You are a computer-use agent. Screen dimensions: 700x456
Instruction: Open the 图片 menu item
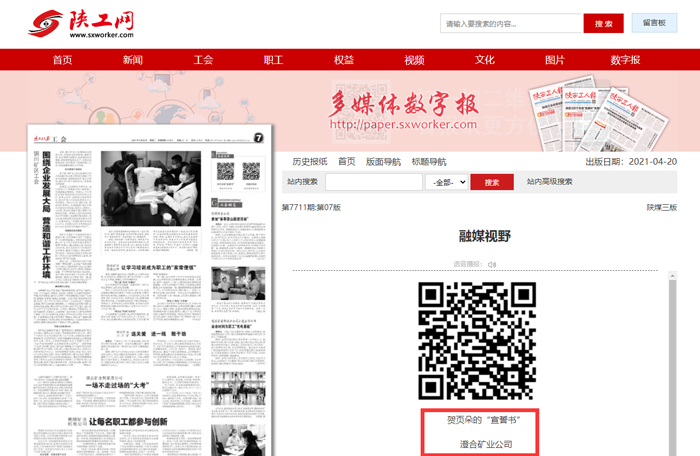(555, 60)
